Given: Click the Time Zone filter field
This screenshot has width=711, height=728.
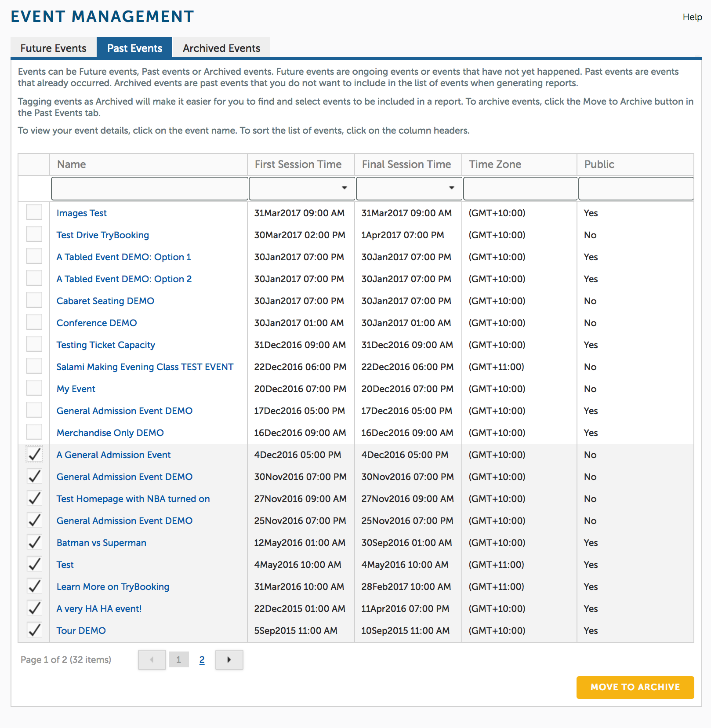Looking at the screenshot, I should click(520, 188).
